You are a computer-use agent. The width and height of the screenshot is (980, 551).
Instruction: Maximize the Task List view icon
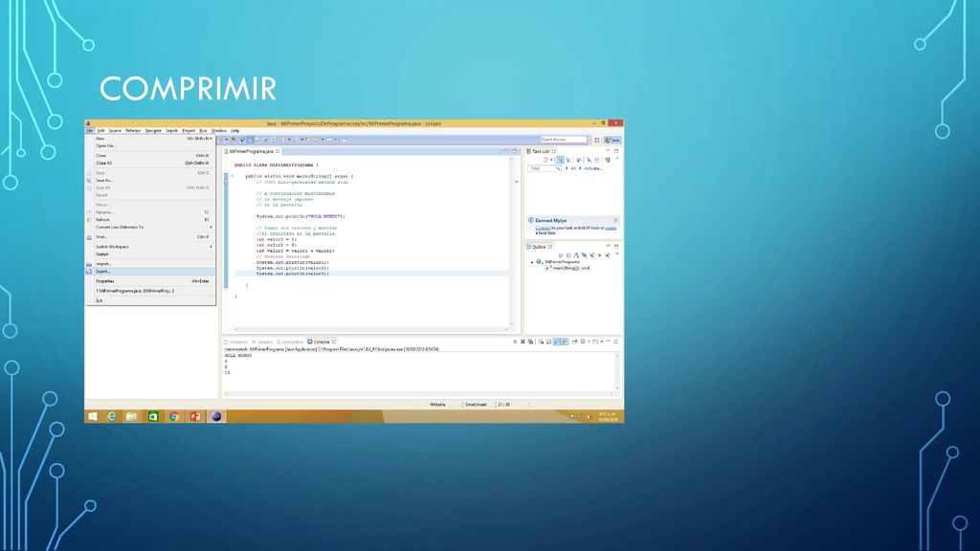(615, 151)
